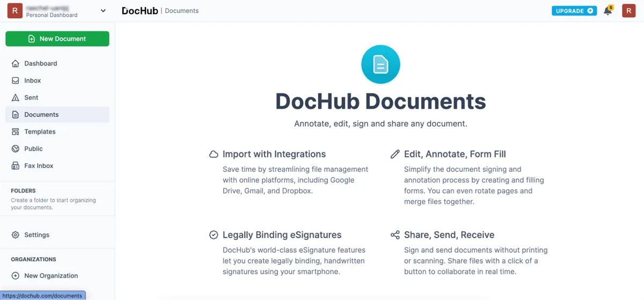The width and height of the screenshot is (644, 300).
Task: Open the Fax Inbox menu label
Action: 39,166
